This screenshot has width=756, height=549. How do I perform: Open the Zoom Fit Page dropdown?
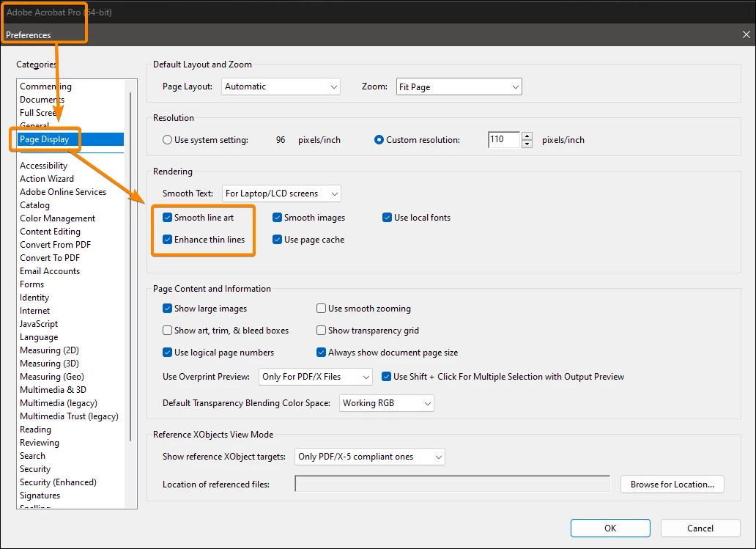coord(459,86)
